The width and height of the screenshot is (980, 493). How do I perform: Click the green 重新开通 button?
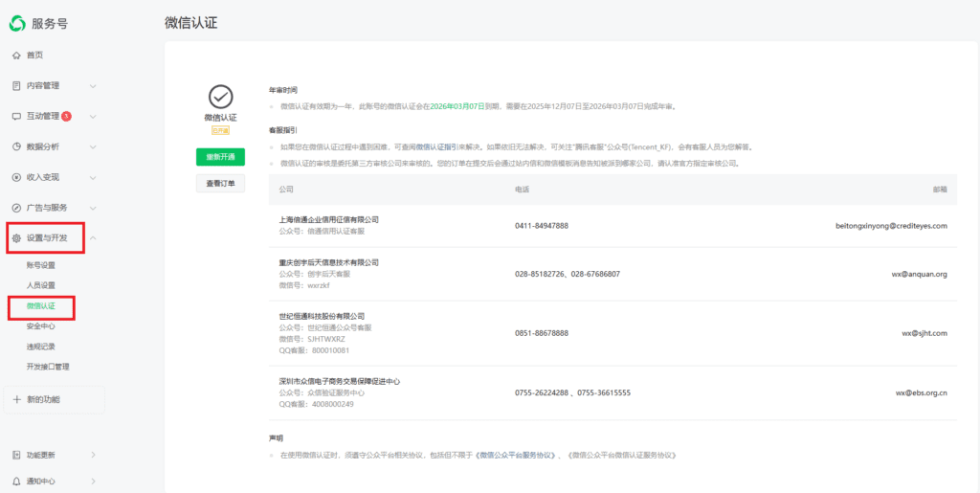220,157
